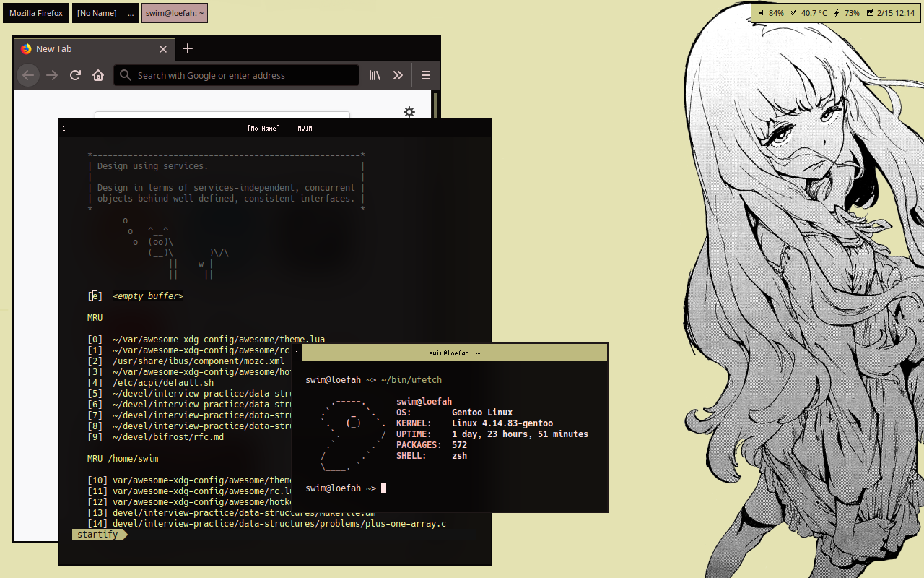Click the volume 84% tray indicator
Image resolution: width=924 pixels, height=578 pixels.
click(x=772, y=13)
